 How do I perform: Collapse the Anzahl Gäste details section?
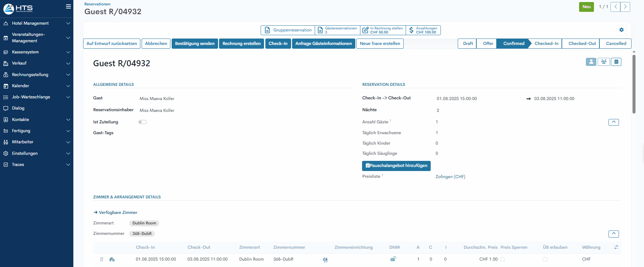pyautogui.click(x=614, y=122)
